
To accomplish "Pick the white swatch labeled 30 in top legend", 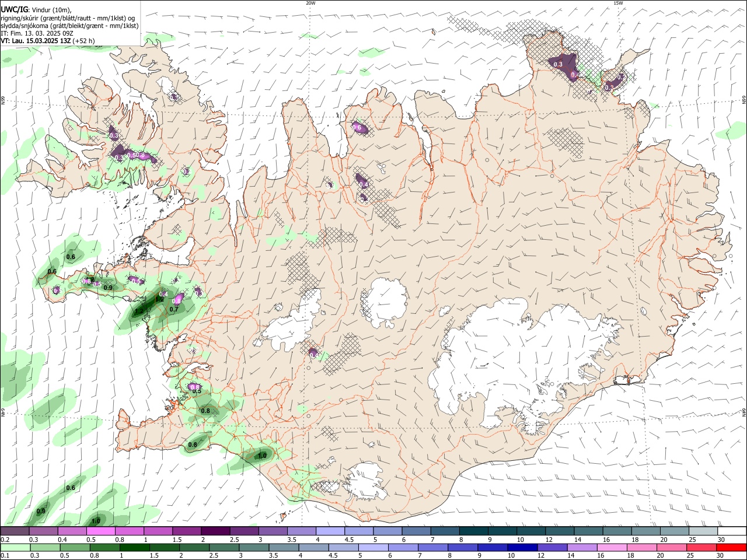I will click(732, 531).
